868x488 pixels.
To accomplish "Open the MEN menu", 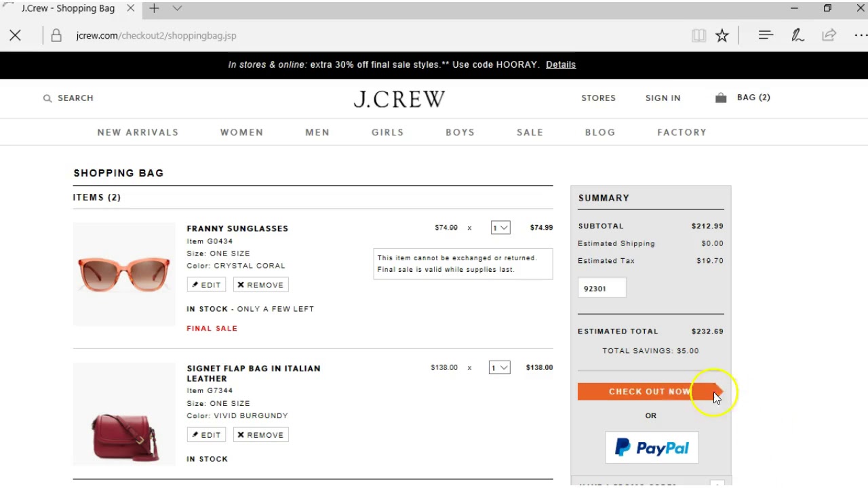I will 317,132.
